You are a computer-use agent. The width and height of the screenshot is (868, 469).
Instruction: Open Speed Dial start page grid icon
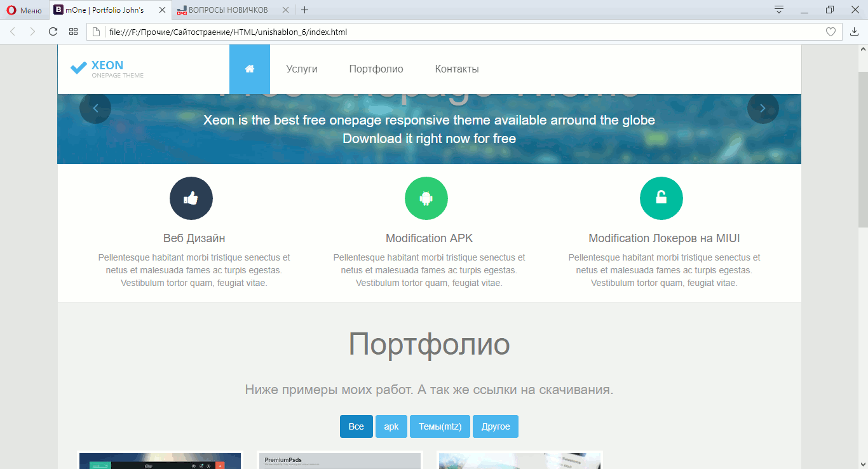click(x=74, y=32)
